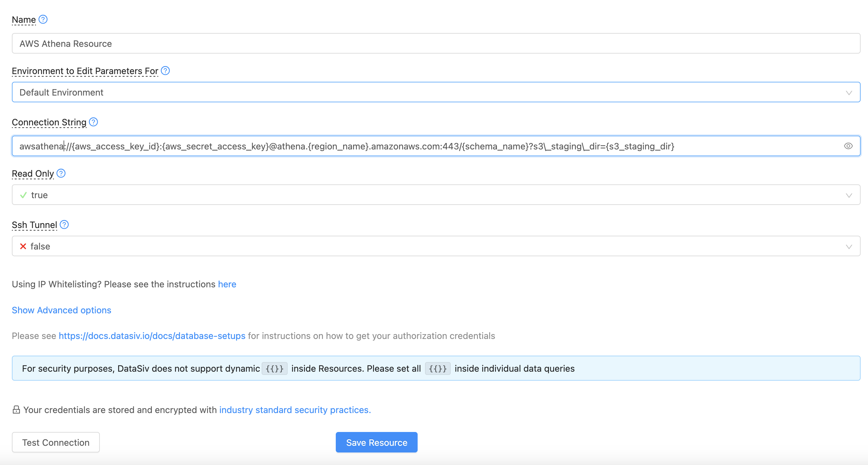Show Advanced options

pos(62,310)
